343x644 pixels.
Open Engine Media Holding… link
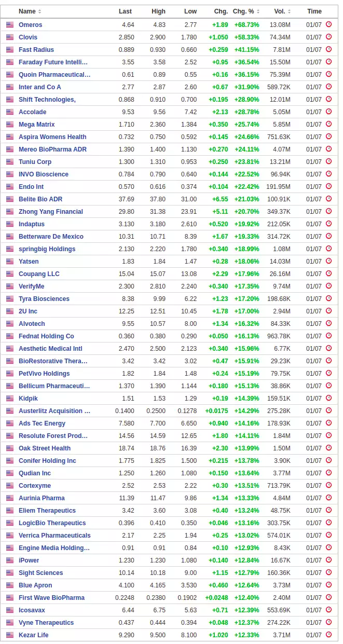[x=54, y=548]
